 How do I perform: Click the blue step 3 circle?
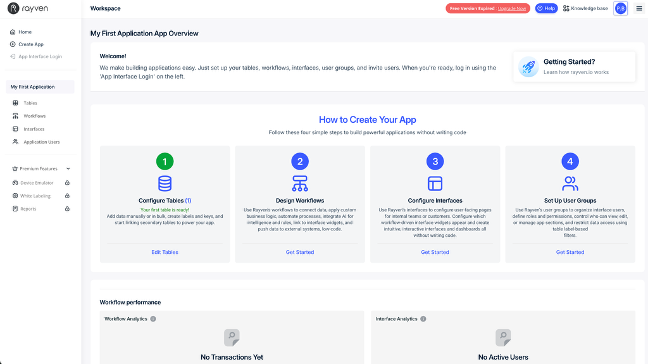click(435, 162)
